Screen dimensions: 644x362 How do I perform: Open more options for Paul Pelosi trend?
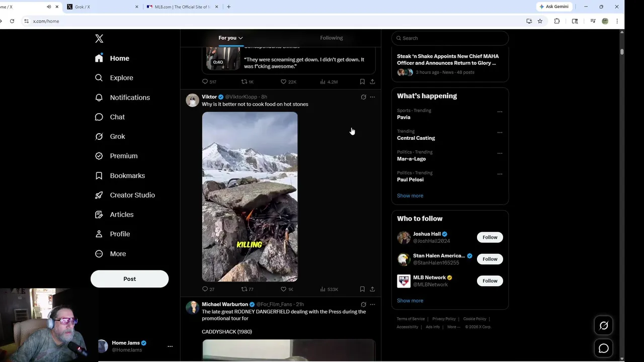tap(500, 174)
